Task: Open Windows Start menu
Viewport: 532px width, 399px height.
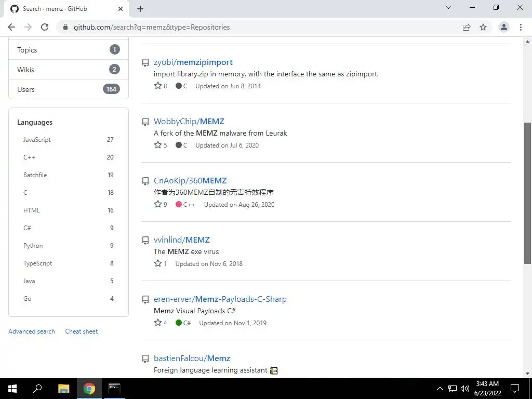Action: (x=12, y=389)
